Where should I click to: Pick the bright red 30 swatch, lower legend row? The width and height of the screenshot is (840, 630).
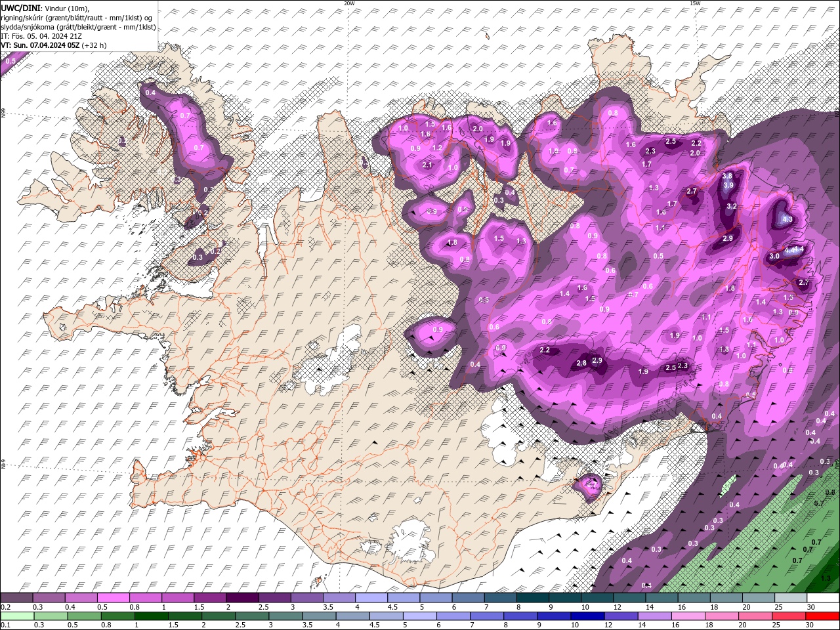(x=823, y=616)
